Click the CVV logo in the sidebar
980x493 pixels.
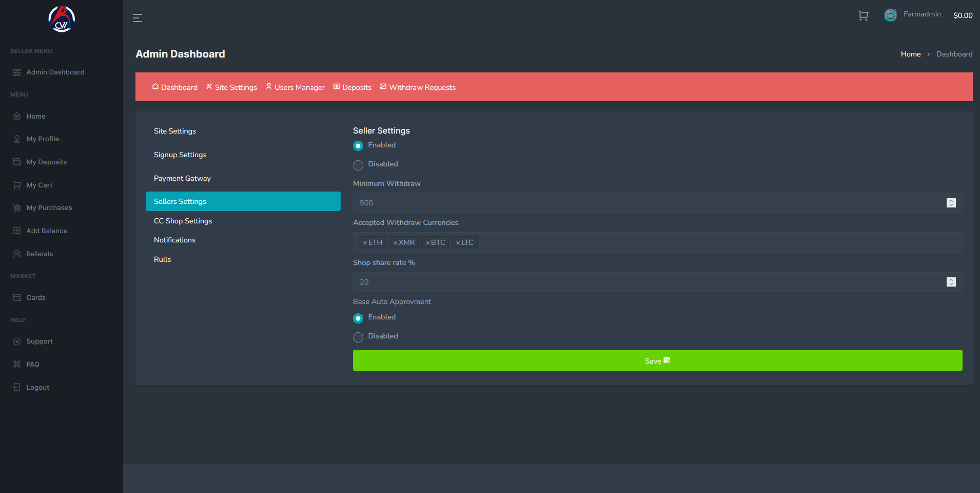click(x=62, y=19)
